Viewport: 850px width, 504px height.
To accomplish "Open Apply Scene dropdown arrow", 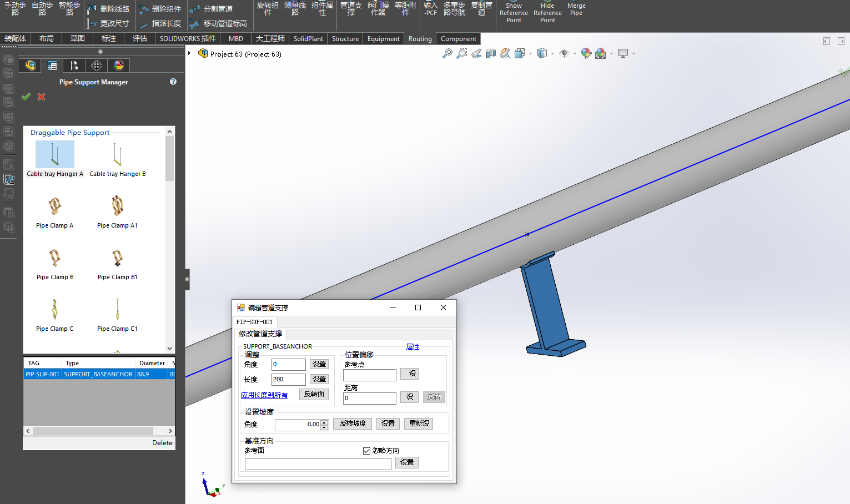I will pos(611,54).
